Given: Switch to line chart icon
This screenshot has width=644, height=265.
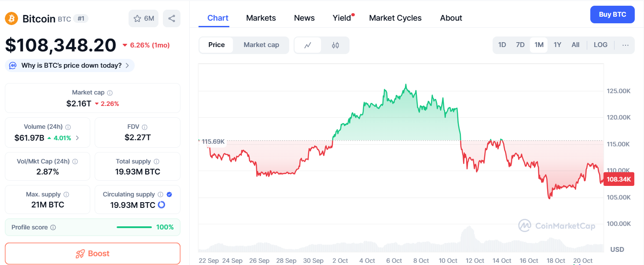Looking at the screenshot, I should click(308, 45).
